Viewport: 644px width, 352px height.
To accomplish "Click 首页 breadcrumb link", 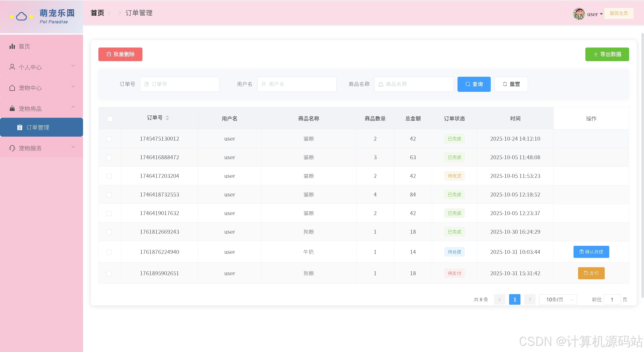I will click(x=97, y=13).
